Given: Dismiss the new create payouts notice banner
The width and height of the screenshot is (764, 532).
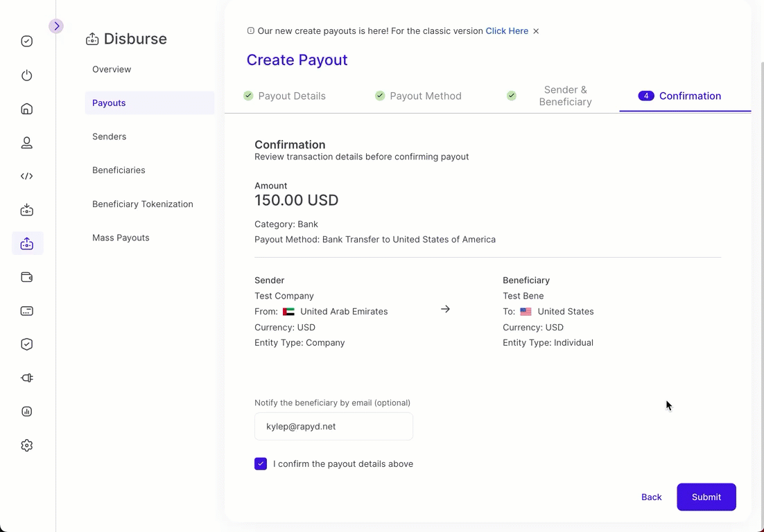Looking at the screenshot, I should pyautogui.click(x=536, y=31).
